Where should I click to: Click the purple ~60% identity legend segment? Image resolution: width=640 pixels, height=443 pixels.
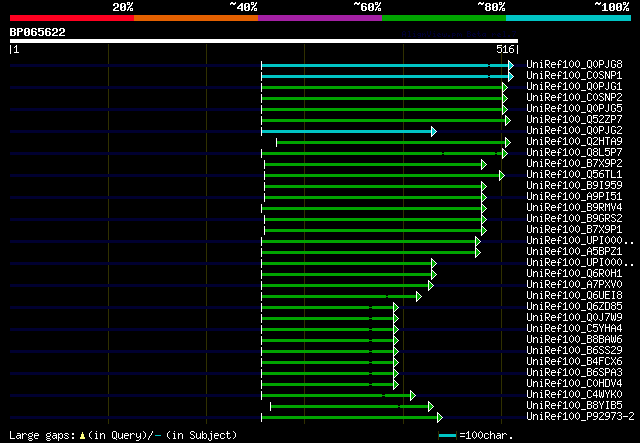coord(320,18)
